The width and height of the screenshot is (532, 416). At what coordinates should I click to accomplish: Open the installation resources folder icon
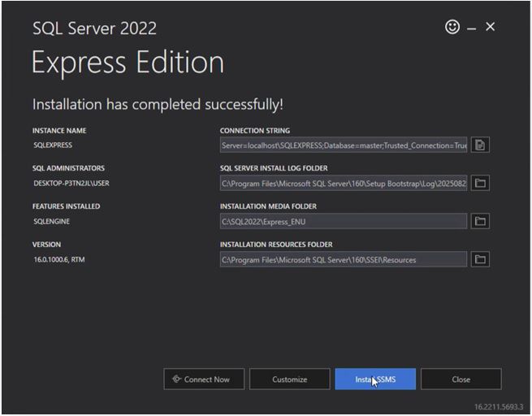(480, 259)
